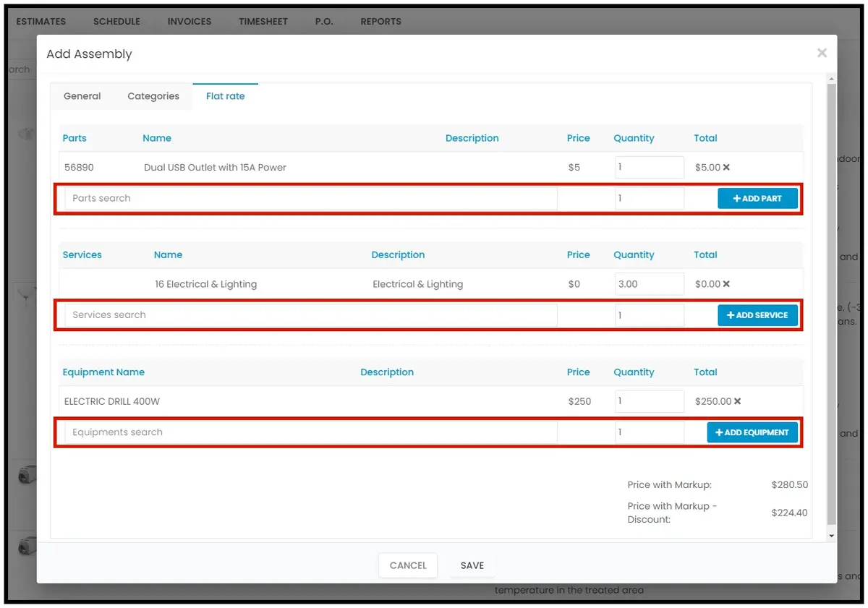Click the dialog scrollbar up arrow
Viewport: 868px width, 608px height.
point(832,78)
